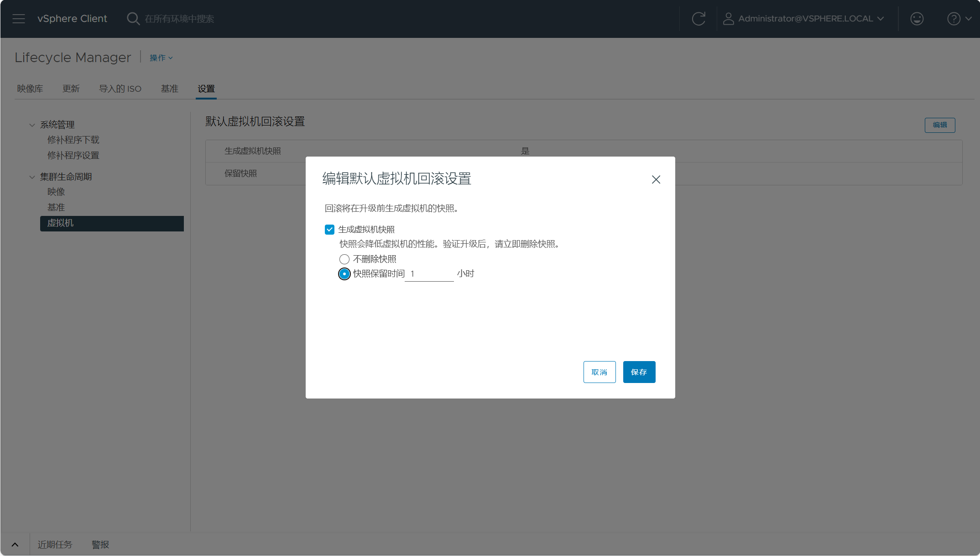Click the global search magnifier icon
The height and width of the screenshot is (556, 980).
click(x=133, y=19)
